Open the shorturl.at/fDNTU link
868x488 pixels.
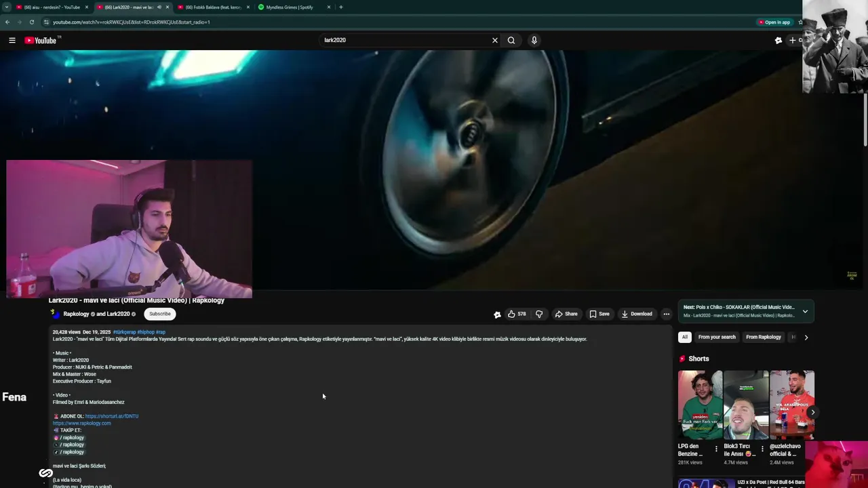pyautogui.click(x=112, y=416)
